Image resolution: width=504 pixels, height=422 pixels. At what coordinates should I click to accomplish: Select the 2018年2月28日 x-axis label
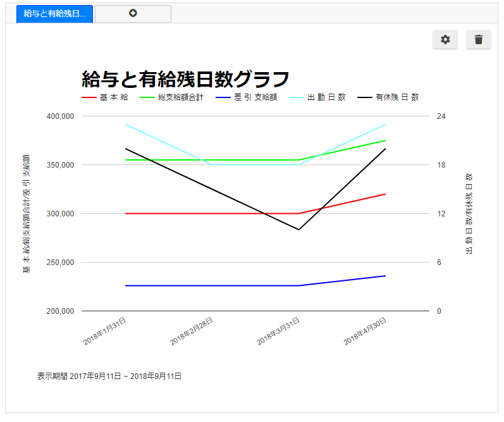click(x=192, y=332)
